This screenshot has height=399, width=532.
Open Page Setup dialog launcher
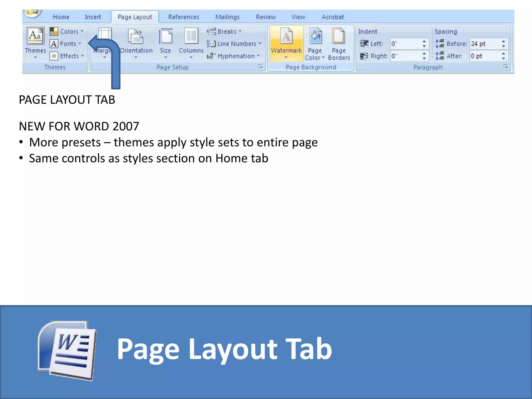pos(260,67)
